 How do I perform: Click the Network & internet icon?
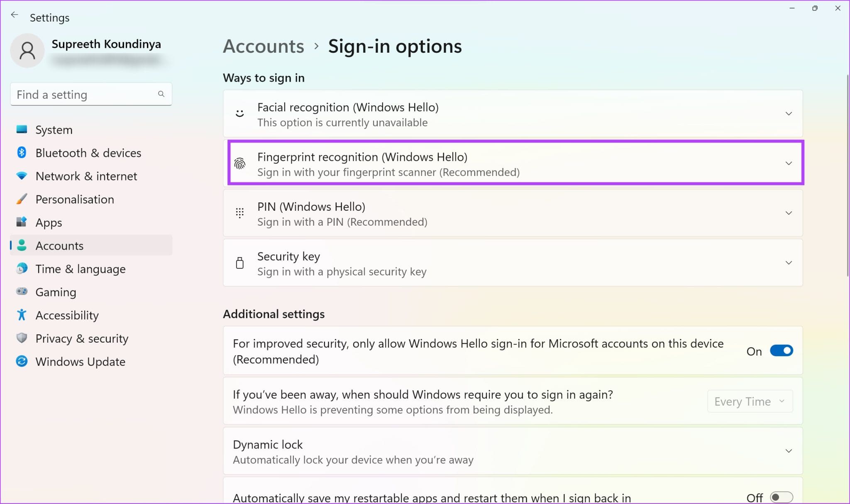click(x=22, y=176)
